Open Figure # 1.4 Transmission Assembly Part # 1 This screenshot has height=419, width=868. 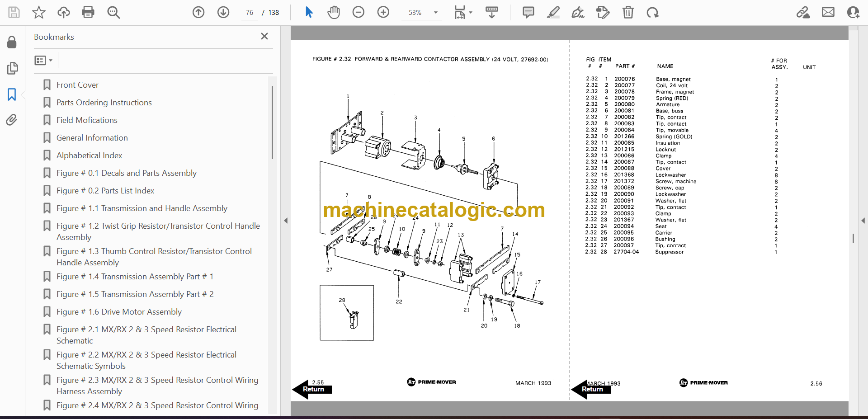click(x=135, y=277)
